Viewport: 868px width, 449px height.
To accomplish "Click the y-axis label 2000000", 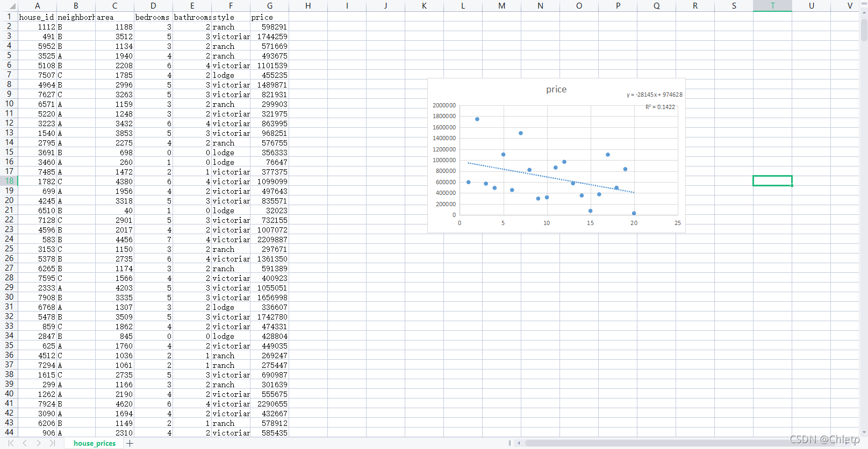I will pos(444,105).
